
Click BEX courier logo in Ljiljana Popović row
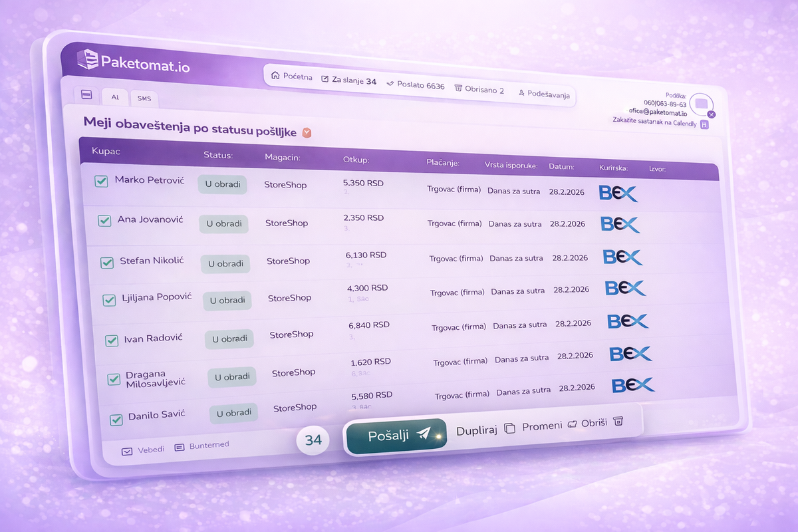click(626, 288)
